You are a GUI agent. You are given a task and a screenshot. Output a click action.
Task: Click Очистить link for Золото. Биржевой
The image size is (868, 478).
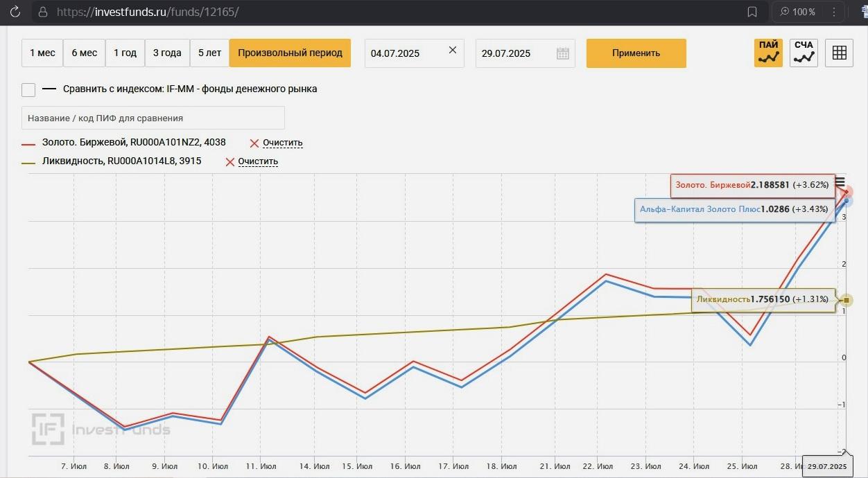tap(283, 143)
